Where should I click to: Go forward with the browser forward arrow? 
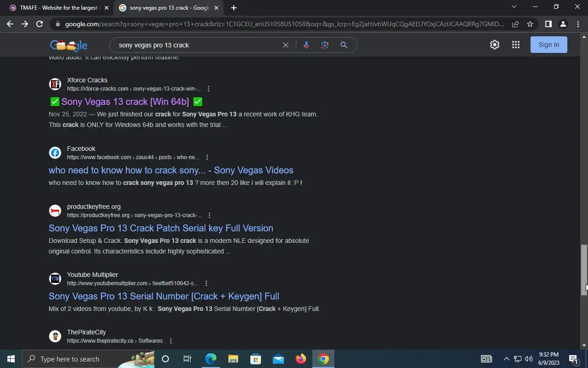coord(25,24)
